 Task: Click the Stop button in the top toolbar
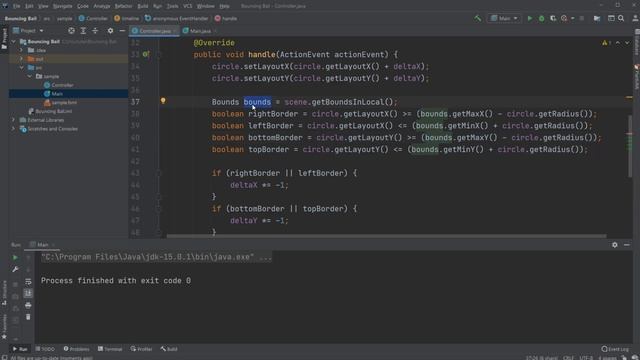pyautogui.click(x=582, y=18)
